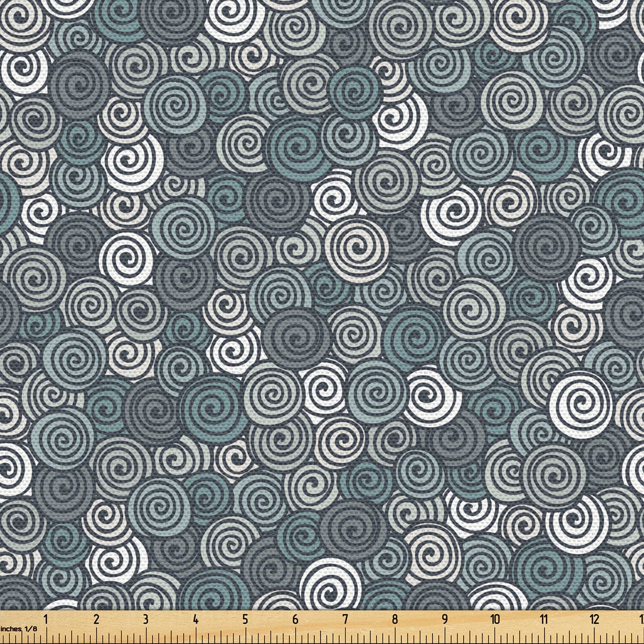
Task: Click the ruler's 9 inch number
Action: [445, 619]
